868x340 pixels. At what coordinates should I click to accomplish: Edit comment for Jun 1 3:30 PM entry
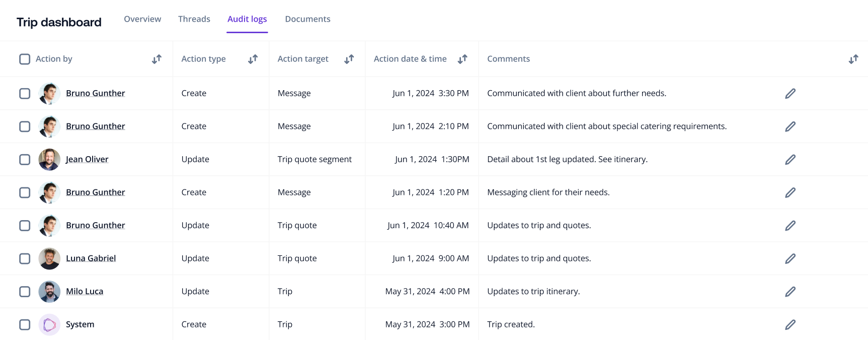[790, 93]
